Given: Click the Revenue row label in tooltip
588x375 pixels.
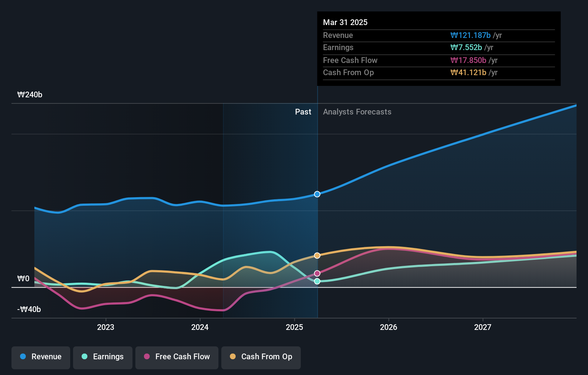Looking at the screenshot, I should 338,35.
